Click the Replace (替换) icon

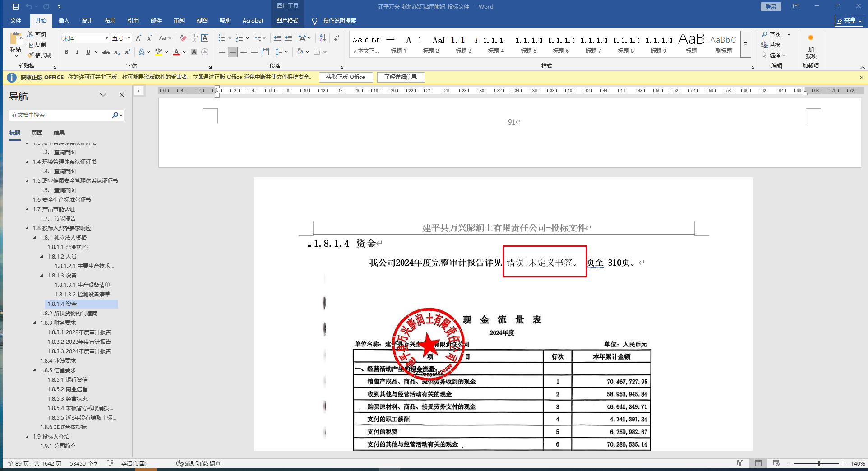[x=765, y=45]
